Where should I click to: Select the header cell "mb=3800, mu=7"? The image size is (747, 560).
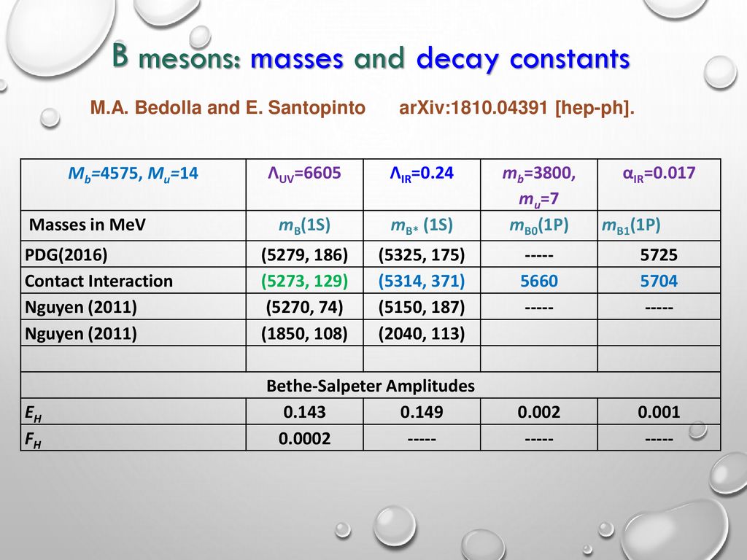click(x=539, y=186)
